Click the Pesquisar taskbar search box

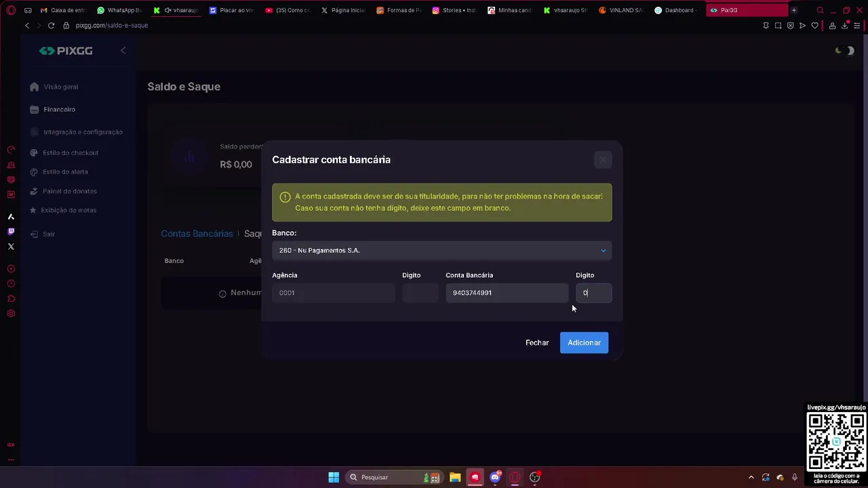click(393, 477)
